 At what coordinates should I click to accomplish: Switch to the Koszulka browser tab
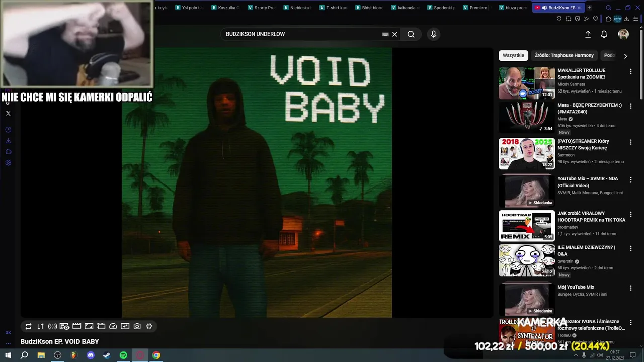pos(225,8)
